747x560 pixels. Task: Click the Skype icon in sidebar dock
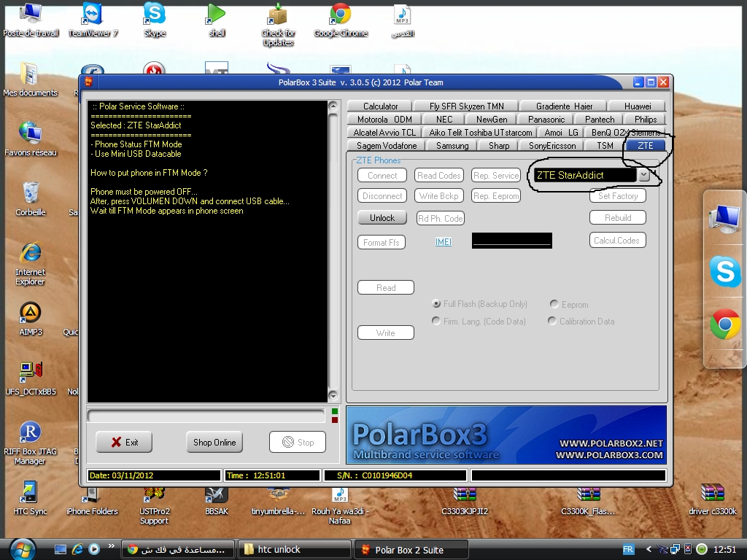coord(725,272)
